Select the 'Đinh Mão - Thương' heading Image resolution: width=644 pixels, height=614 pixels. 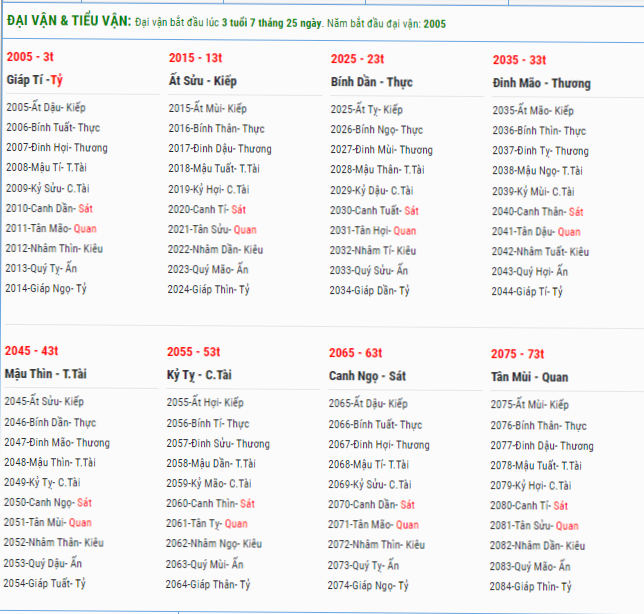(x=542, y=83)
